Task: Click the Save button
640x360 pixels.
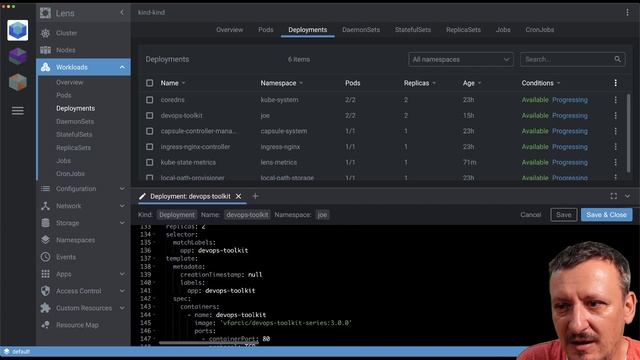Action: (563, 215)
